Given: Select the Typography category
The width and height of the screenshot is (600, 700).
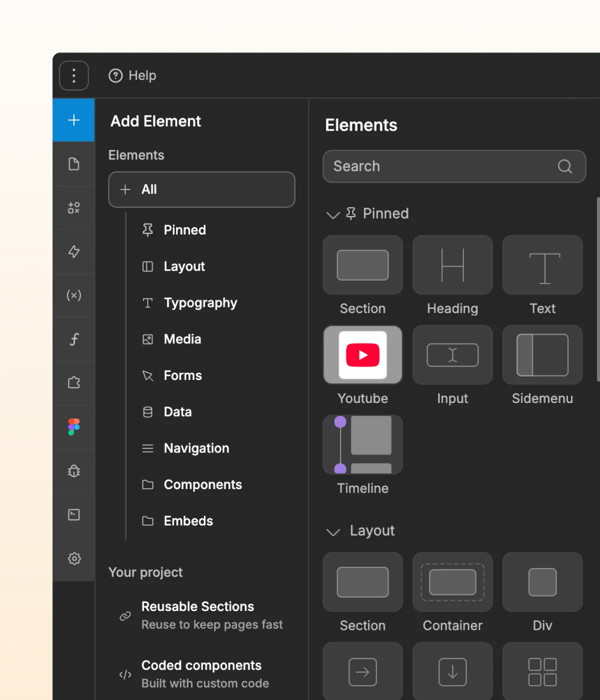Looking at the screenshot, I should pyautogui.click(x=189, y=303).
